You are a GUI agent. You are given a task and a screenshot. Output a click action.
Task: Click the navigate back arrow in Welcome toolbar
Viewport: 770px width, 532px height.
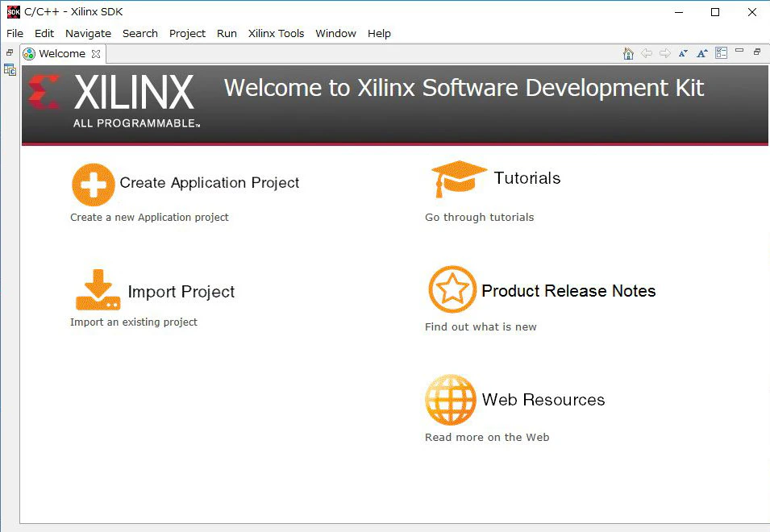(x=647, y=53)
